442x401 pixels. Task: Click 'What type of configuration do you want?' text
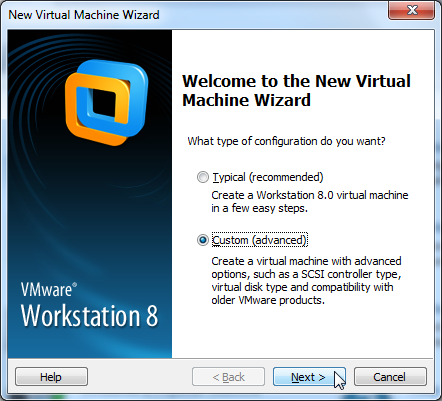tap(286, 141)
